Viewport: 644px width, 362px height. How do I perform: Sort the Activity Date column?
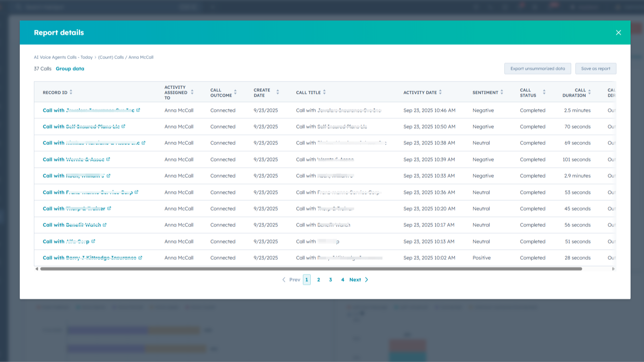point(440,92)
